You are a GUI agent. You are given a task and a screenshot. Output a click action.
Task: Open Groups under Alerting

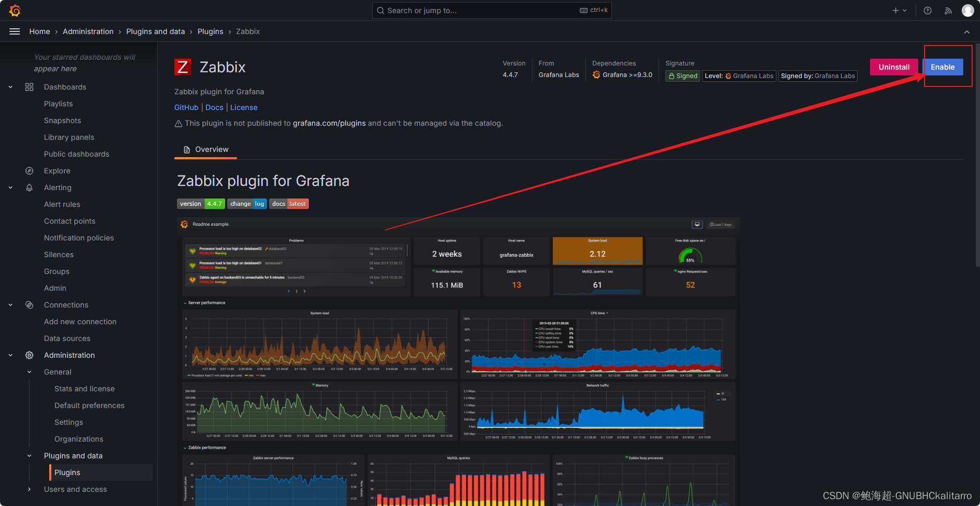pos(57,271)
